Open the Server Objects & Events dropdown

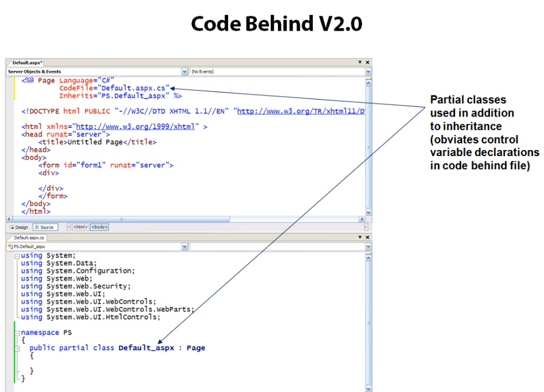[x=184, y=71]
